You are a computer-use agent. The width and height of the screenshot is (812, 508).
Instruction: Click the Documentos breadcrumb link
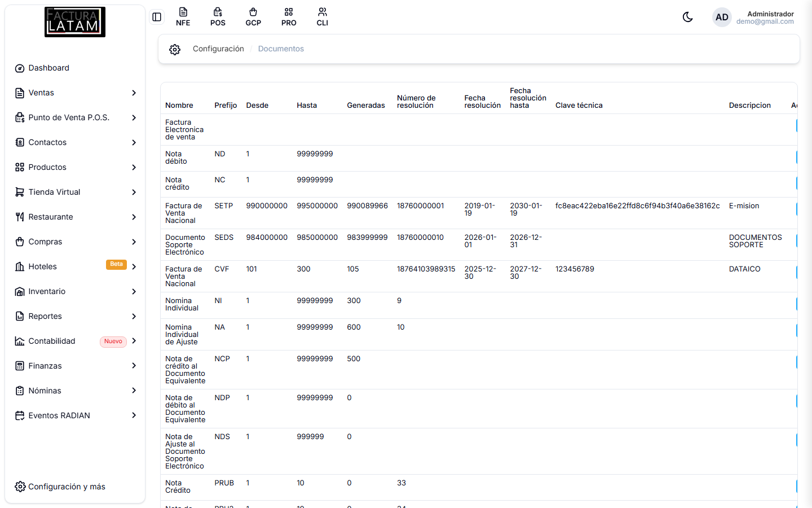click(281, 49)
